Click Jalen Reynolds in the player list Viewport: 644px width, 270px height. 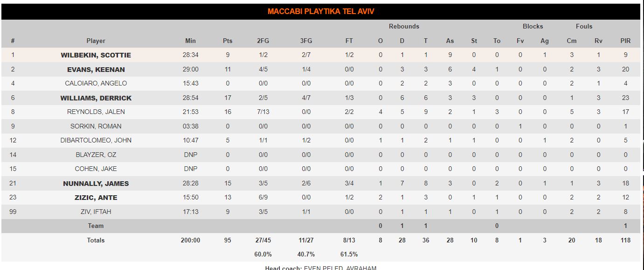coord(96,112)
